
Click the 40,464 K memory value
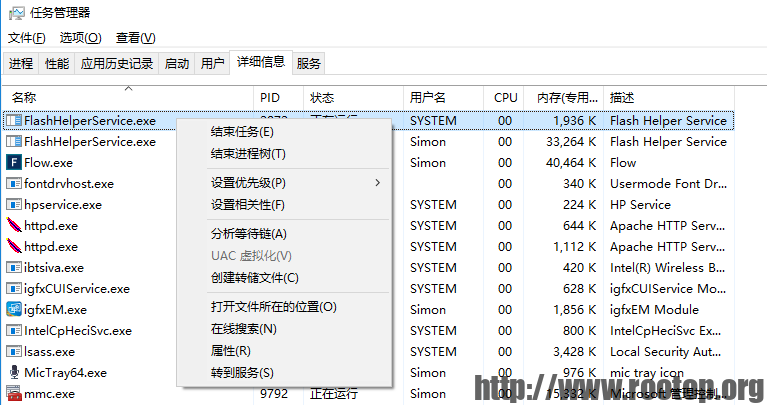(x=571, y=162)
